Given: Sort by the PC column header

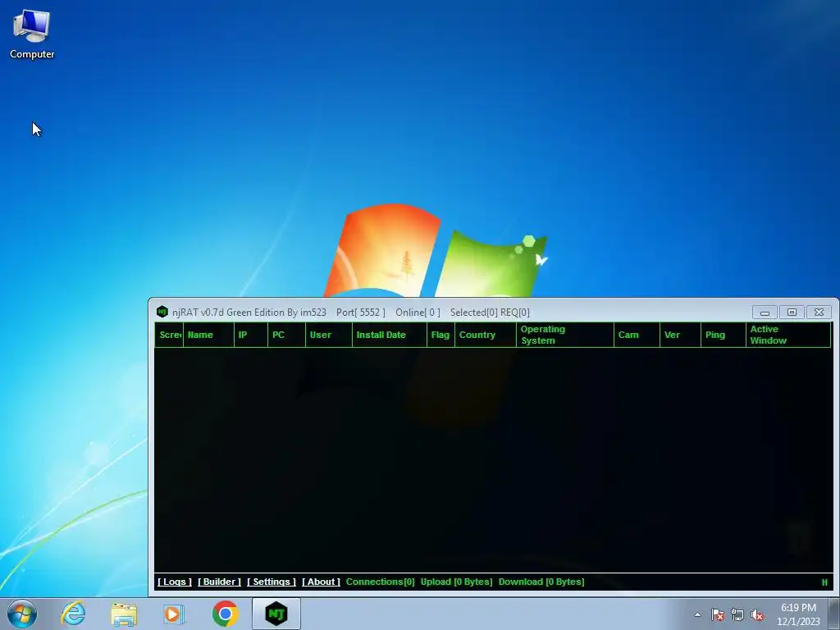Looking at the screenshot, I should coord(286,335).
